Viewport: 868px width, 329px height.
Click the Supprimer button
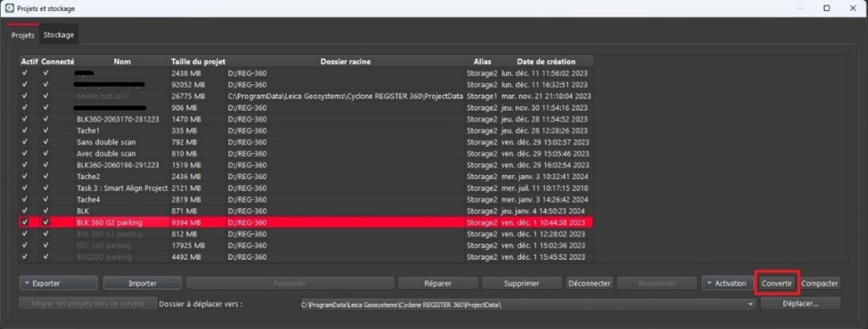(x=522, y=283)
